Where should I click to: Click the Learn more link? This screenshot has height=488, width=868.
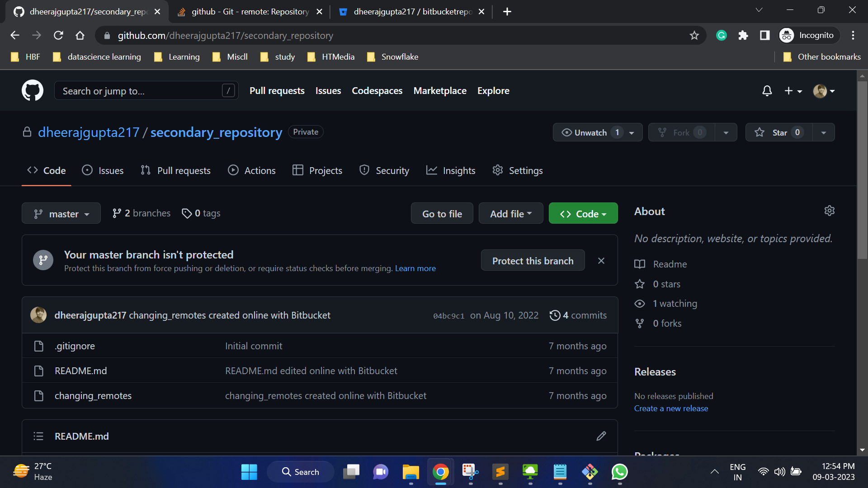[x=415, y=268]
